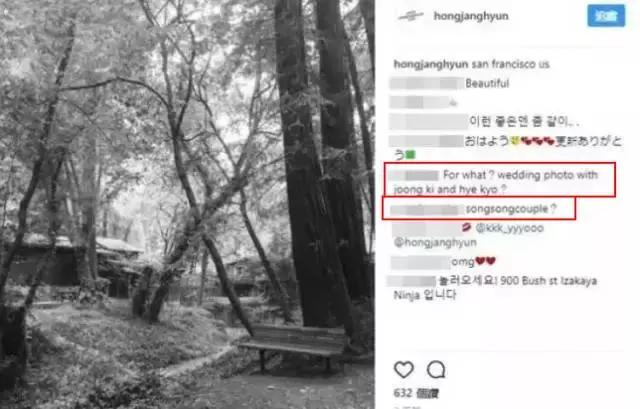Screen dimensions: 640x409
Task: Click blurred username before For what comment
Action: pyautogui.click(x=415, y=176)
